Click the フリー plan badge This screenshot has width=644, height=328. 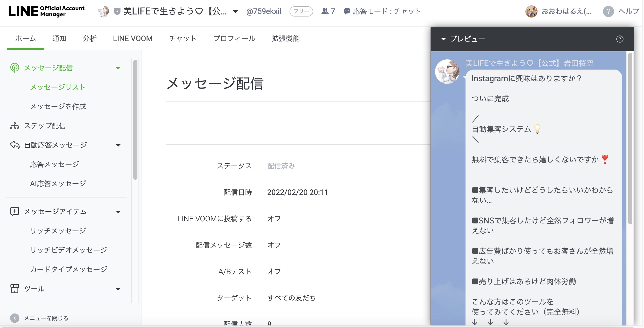pos(301,11)
